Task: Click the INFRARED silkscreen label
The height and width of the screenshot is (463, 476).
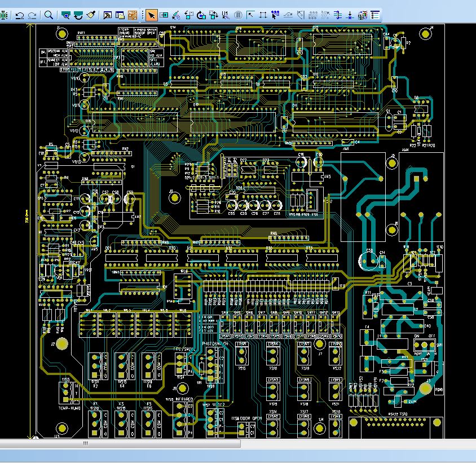Action: click(184, 399)
